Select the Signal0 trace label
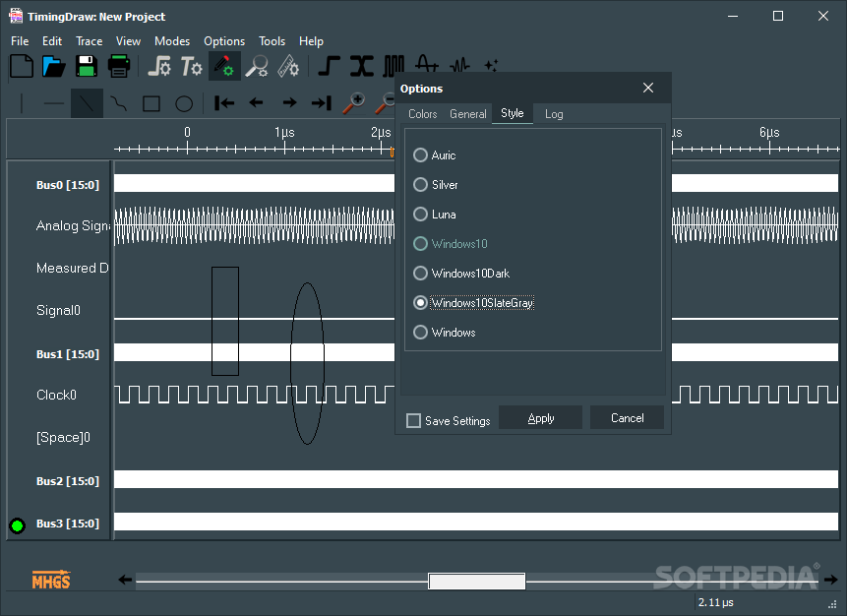 click(x=58, y=310)
